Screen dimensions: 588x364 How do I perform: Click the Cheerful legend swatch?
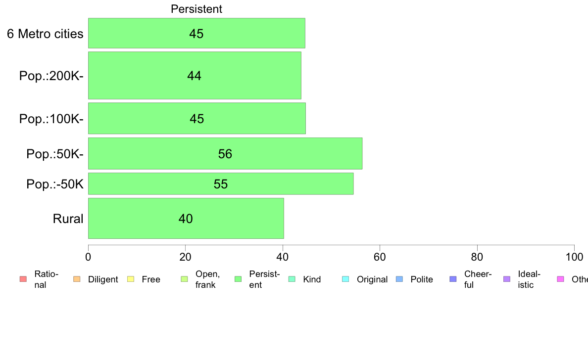[453, 279]
